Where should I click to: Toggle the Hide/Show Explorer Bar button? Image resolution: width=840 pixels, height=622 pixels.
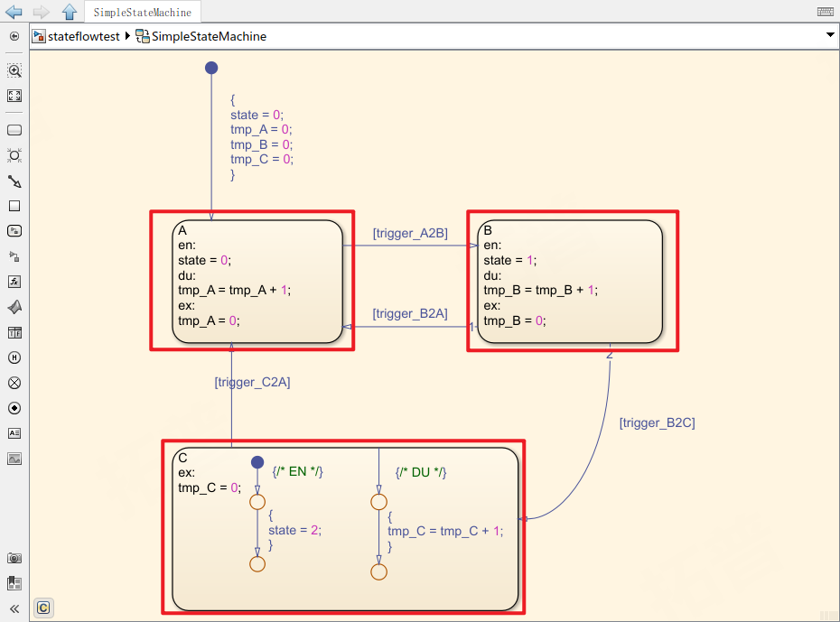coord(14,36)
